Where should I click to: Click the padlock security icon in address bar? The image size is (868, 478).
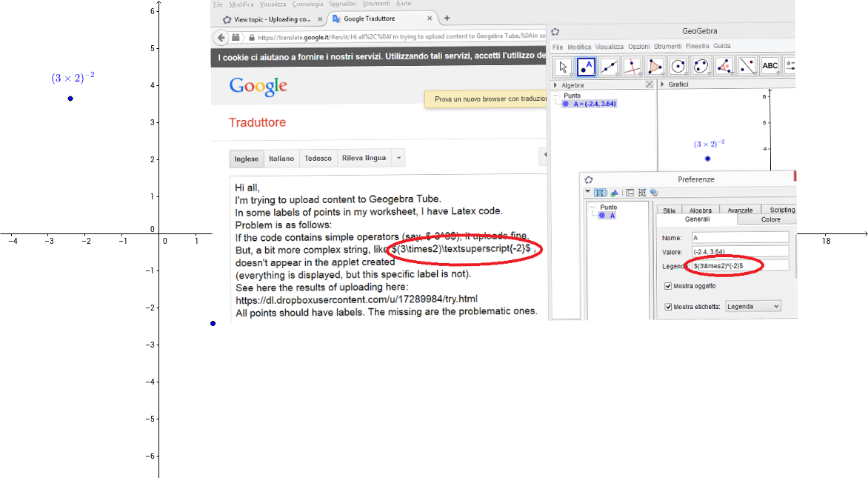tap(252, 38)
